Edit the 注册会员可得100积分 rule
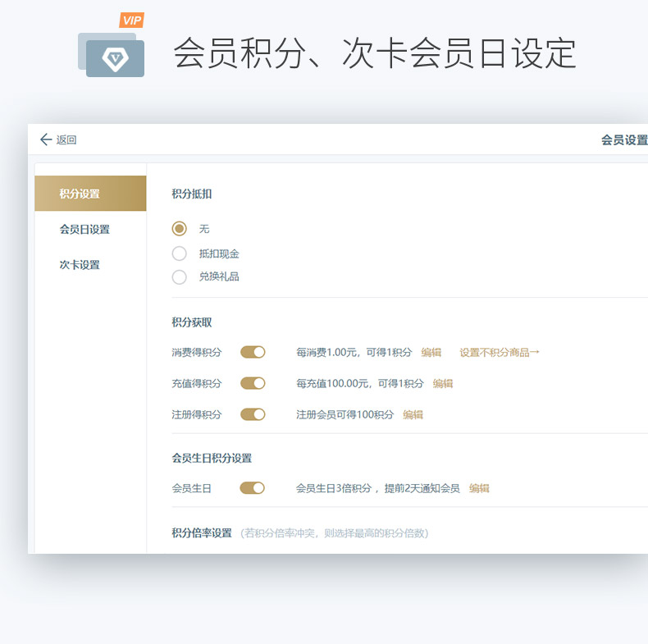Viewport: 648px width, 644px height. [x=413, y=414]
